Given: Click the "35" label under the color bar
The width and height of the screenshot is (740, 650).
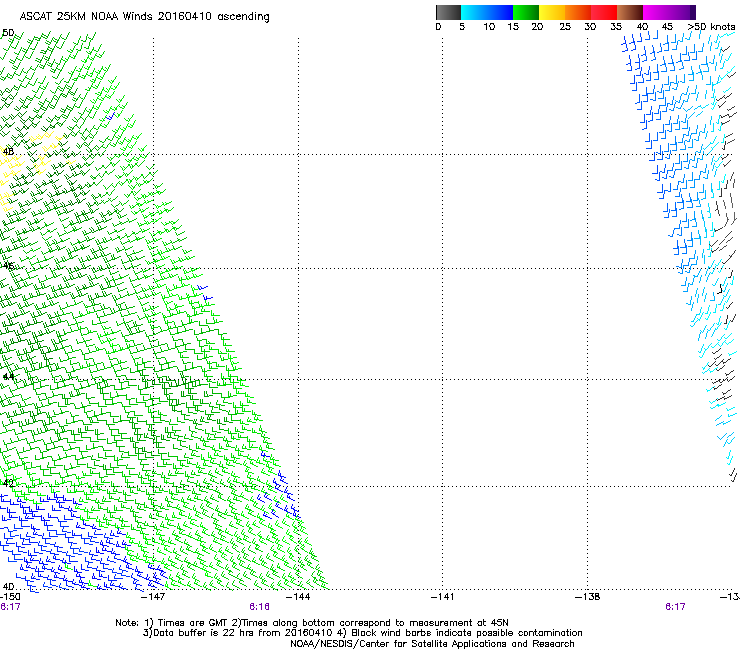Looking at the screenshot, I should pyautogui.click(x=616, y=27).
